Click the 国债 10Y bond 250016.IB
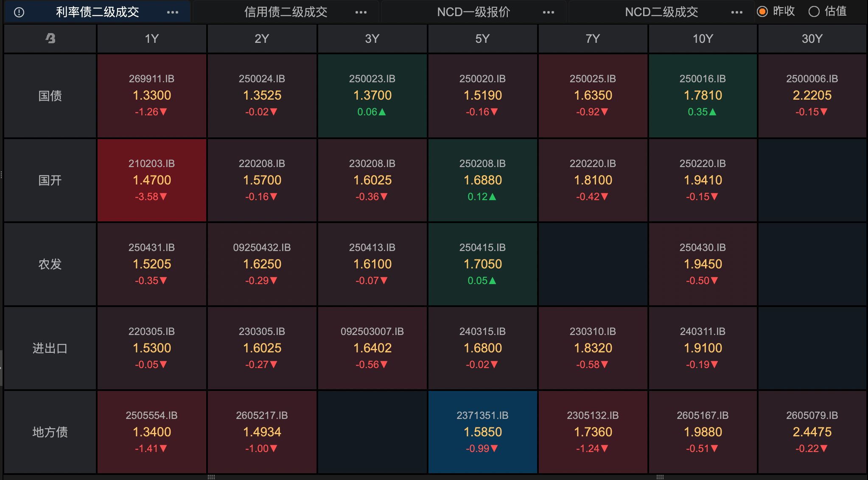 tap(703, 95)
